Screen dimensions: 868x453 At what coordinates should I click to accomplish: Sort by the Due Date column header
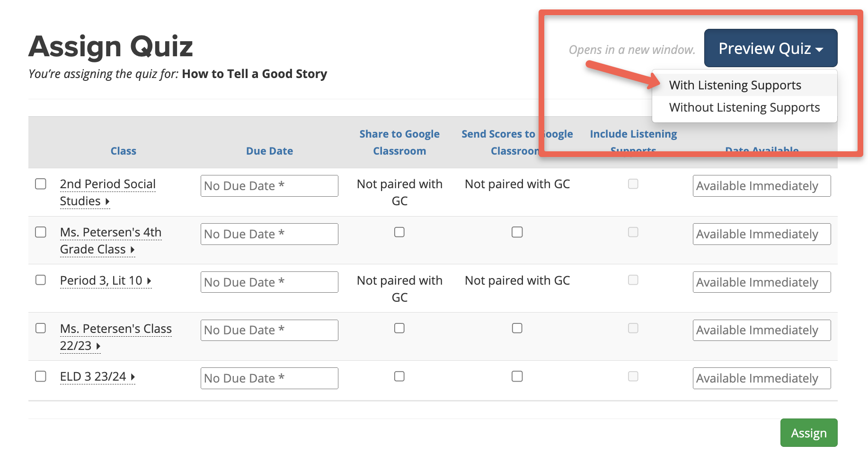269,151
